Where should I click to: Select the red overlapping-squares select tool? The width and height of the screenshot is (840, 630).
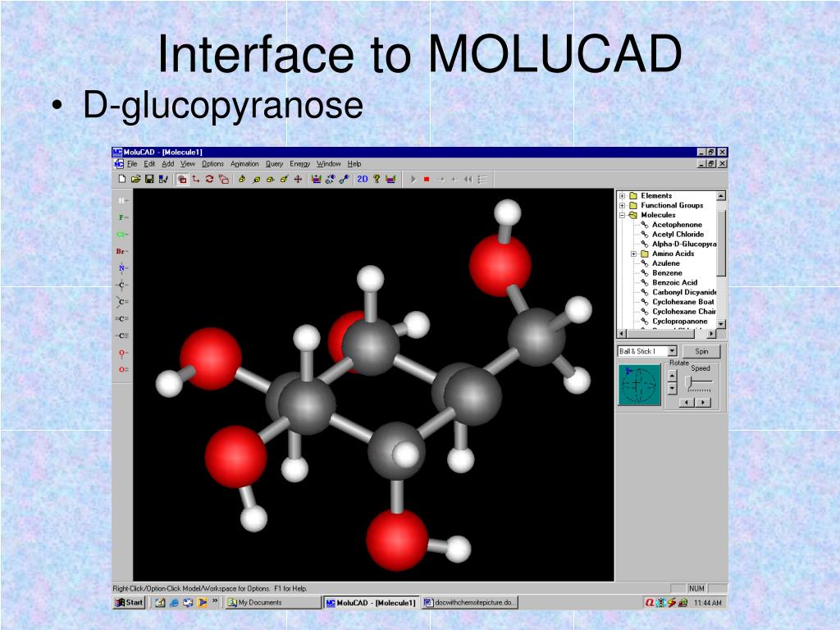click(182, 179)
